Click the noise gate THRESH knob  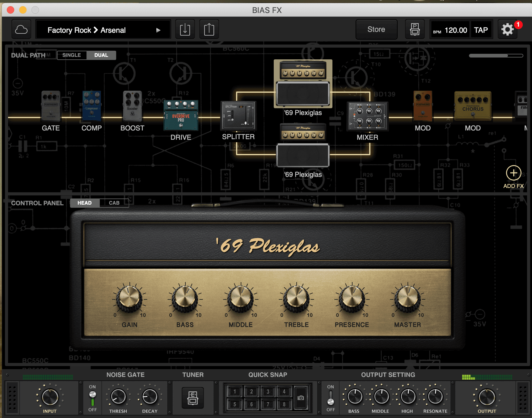click(x=118, y=397)
